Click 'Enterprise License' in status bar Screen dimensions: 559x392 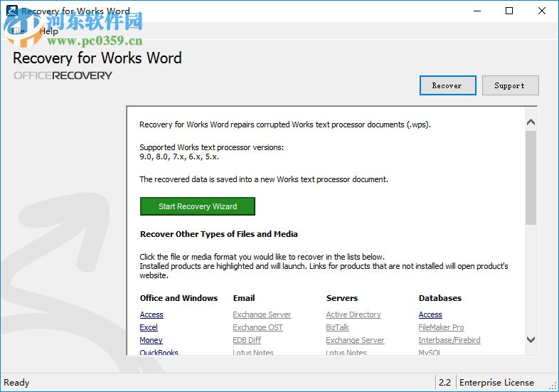[496, 383]
